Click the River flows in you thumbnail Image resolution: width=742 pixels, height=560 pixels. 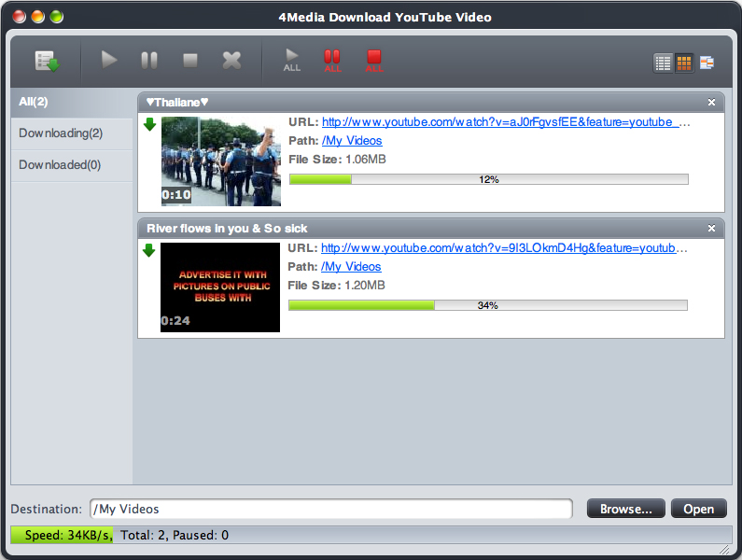(220, 287)
